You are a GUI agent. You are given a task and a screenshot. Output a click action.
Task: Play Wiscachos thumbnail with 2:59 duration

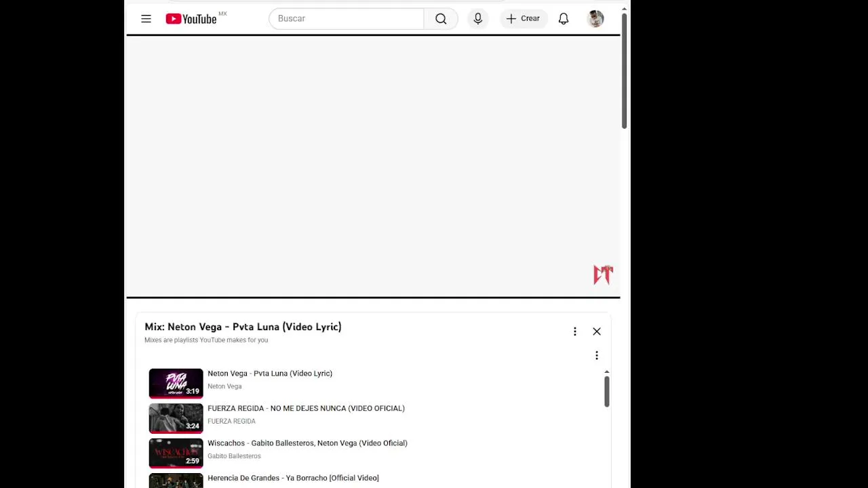(176, 453)
